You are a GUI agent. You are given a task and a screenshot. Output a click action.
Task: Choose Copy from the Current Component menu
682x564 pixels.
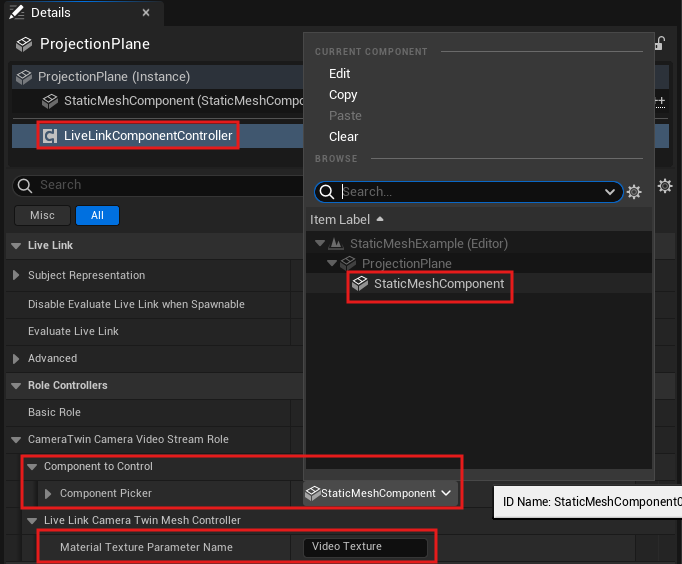pyautogui.click(x=343, y=95)
